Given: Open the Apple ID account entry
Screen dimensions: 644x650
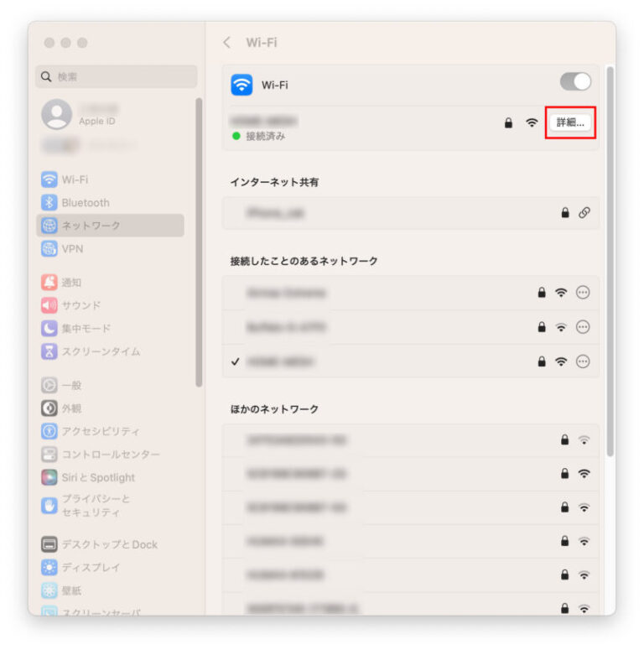Looking at the screenshot, I should click(x=80, y=114).
